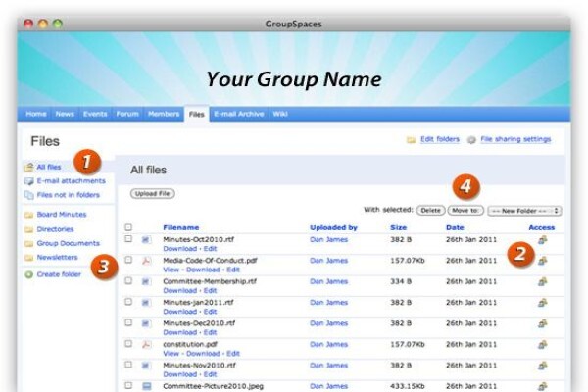Image resolution: width=588 pixels, height=392 pixels.
Task: Open the Newsletters folder
Action: click(x=58, y=258)
